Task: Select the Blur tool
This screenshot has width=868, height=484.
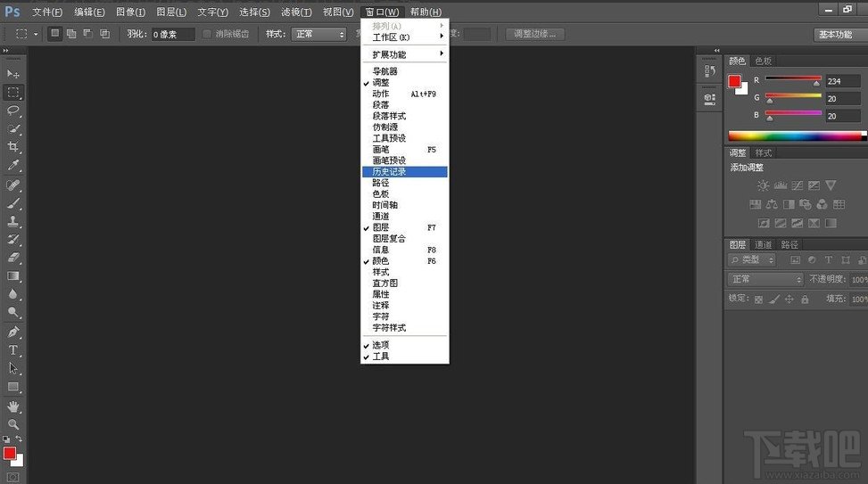Action: 13,294
